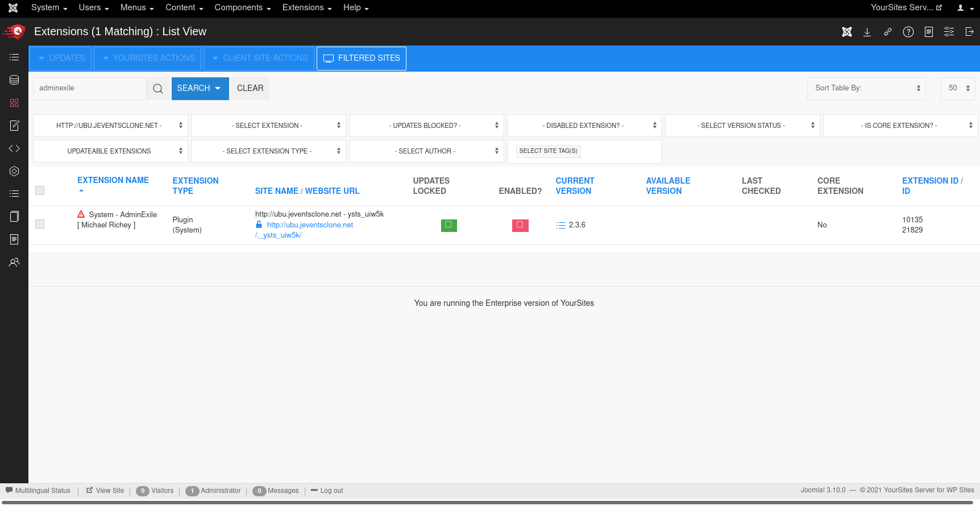Open the edit pencil icon in sidebar

pyautogui.click(x=14, y=126)
